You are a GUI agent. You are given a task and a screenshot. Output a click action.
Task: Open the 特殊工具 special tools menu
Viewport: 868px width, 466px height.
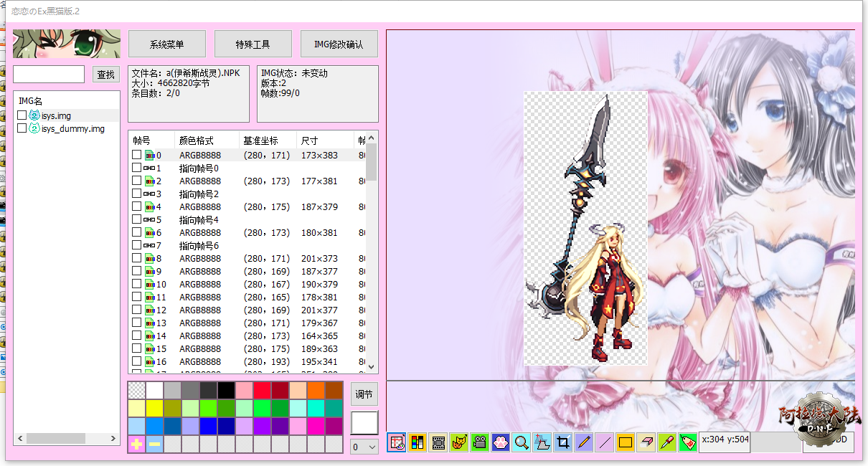(x=253, y=44)
